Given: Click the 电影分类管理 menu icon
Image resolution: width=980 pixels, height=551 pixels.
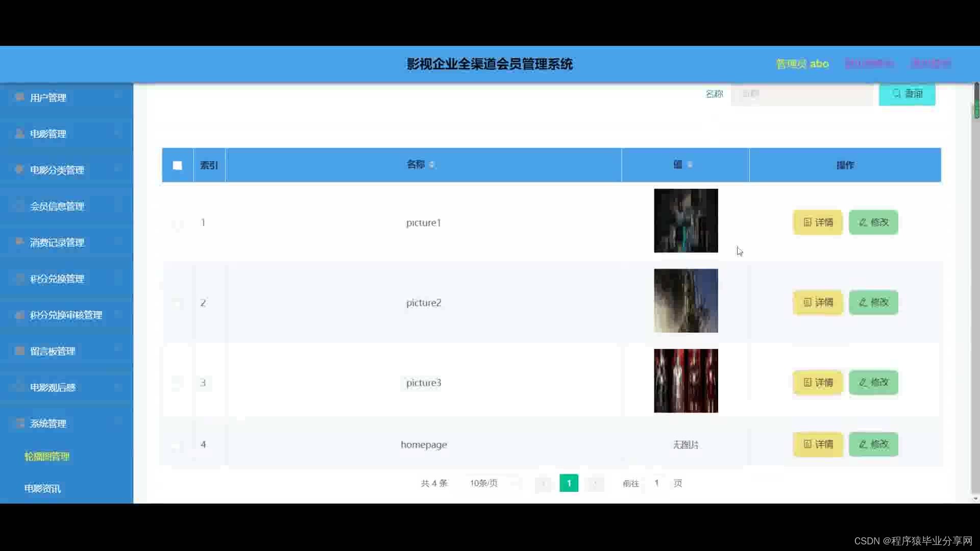Looking at the screenshot, I should click(19, 169).
